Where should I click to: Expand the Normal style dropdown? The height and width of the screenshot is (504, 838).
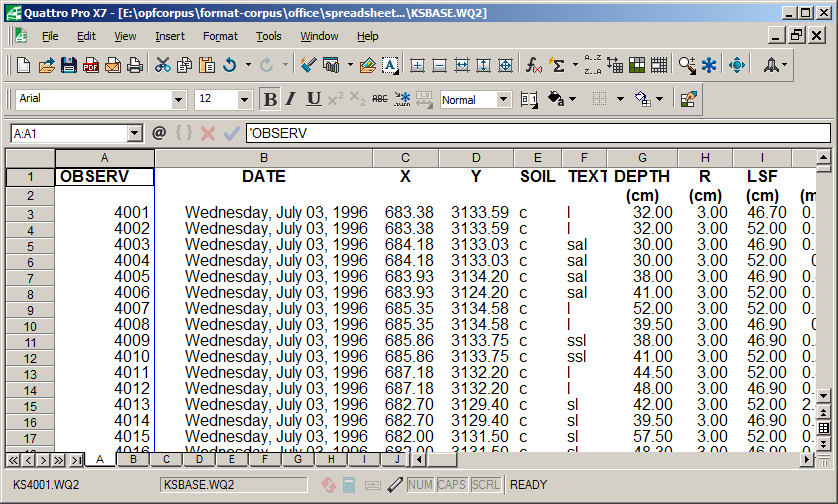click(x=503, y=100)
